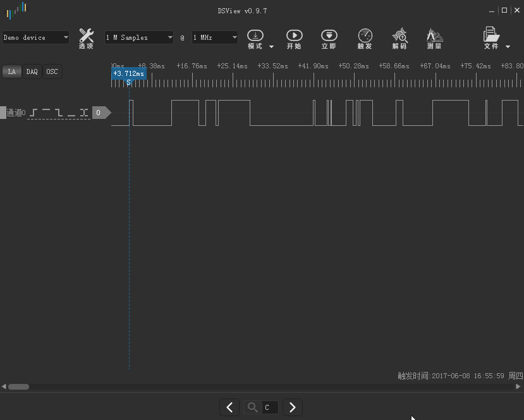Click the next search result arrow

[x=292, y=407]
